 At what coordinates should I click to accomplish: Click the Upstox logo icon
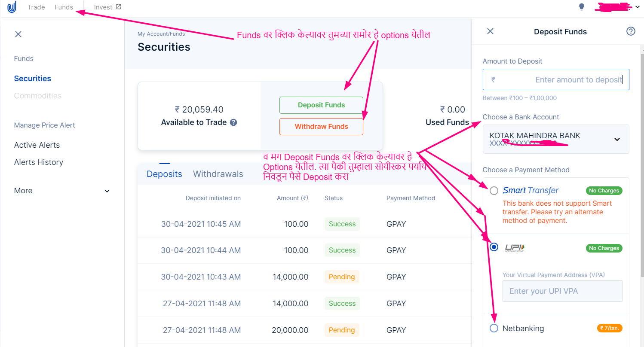[12, 7]
